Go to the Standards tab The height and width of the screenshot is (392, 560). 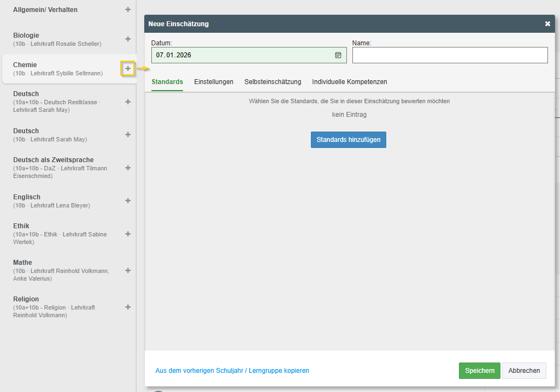point(167,82)
